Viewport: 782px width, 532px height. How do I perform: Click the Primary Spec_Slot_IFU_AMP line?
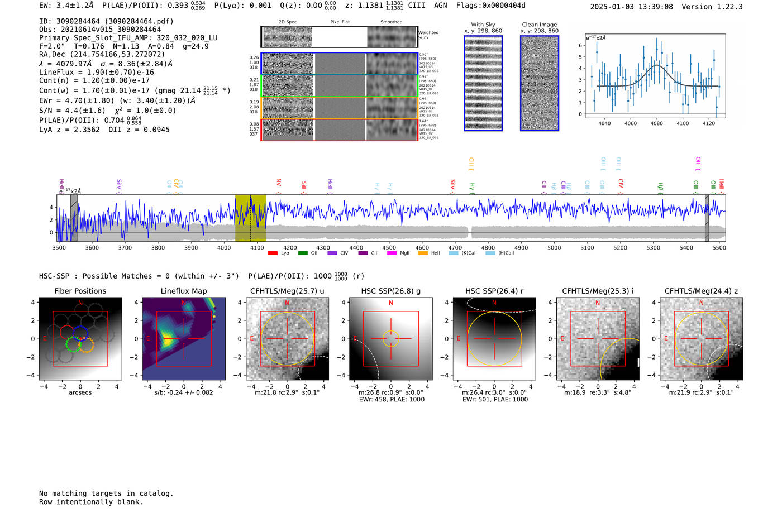128,38
